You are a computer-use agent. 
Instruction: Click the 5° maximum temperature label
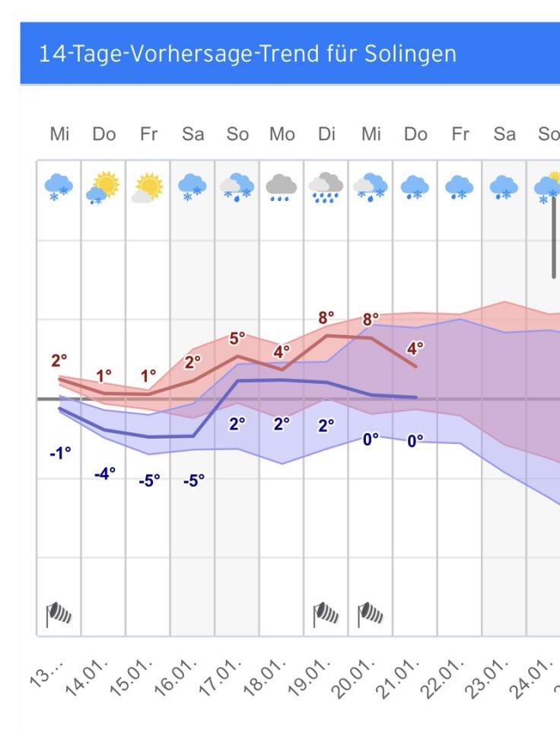(x=238, y=338)
